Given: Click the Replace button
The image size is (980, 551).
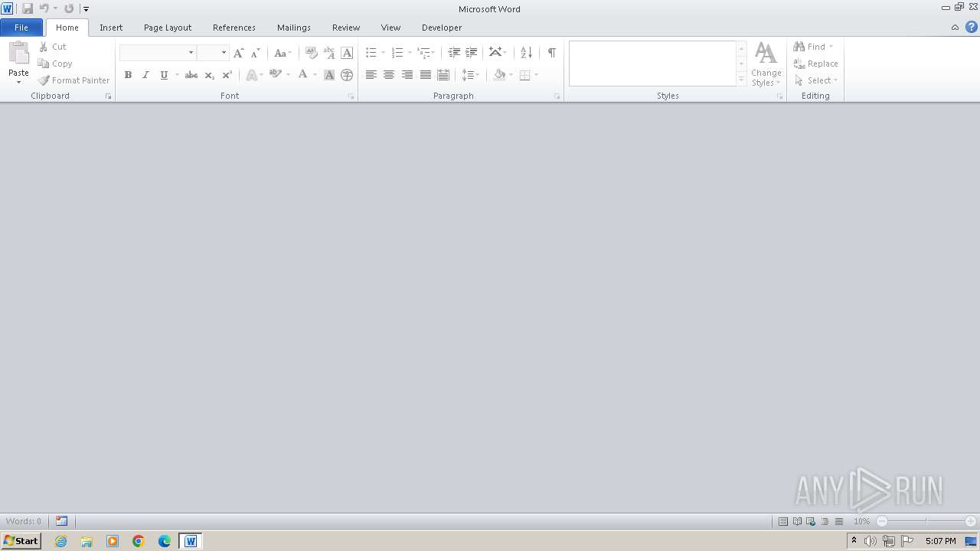Looking at the screenshot, I should coord(815,64).
